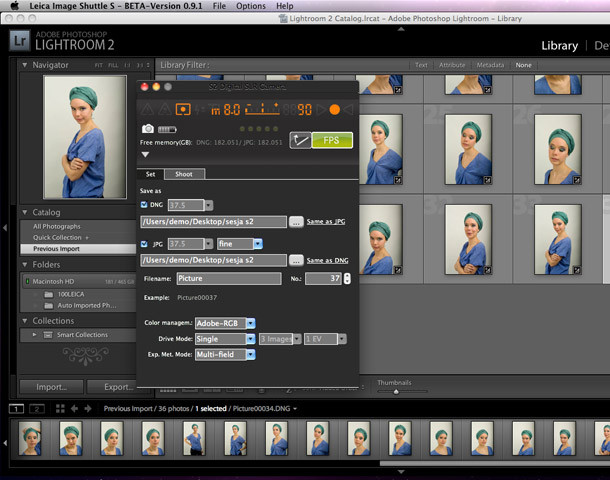The image size is (610, 480).
Task: Collapse the Navigator panel
Action: [25, 65]
